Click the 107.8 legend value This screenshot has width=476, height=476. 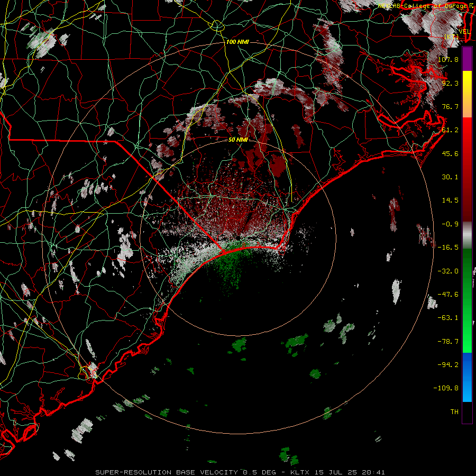pyautogui.click(x=448, y=59)
